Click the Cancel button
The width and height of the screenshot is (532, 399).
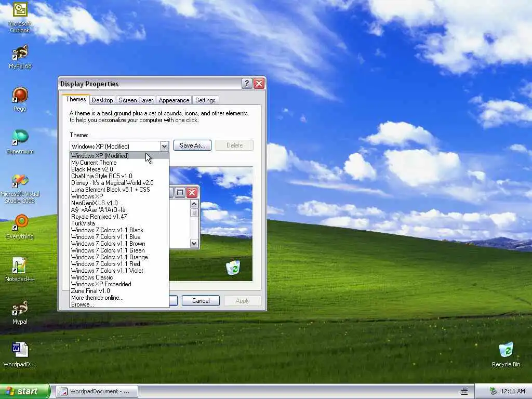[x=201, y=301]
